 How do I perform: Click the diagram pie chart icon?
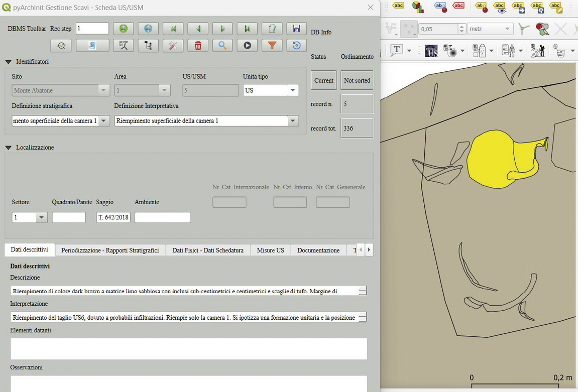click(x=417, y=7)
